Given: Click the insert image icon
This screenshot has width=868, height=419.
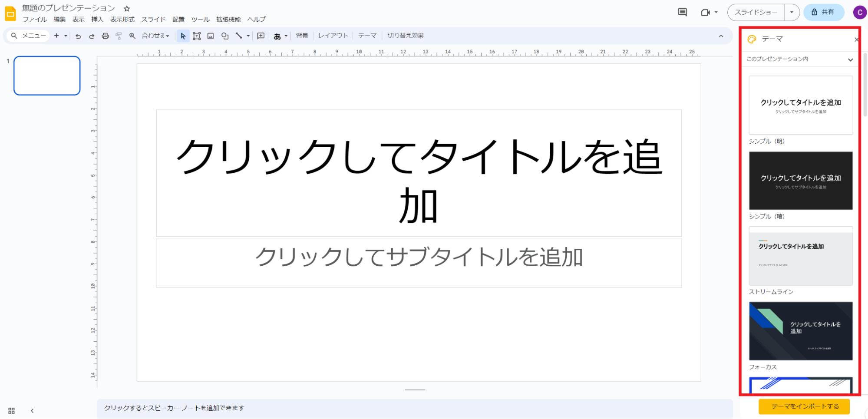Looking at the screenshot, I should 211,36.
